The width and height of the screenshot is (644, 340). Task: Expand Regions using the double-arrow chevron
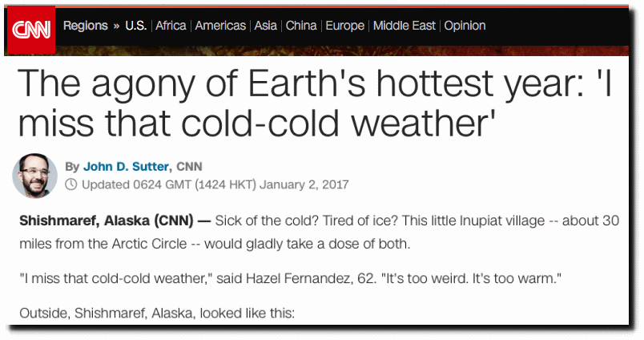117,26
